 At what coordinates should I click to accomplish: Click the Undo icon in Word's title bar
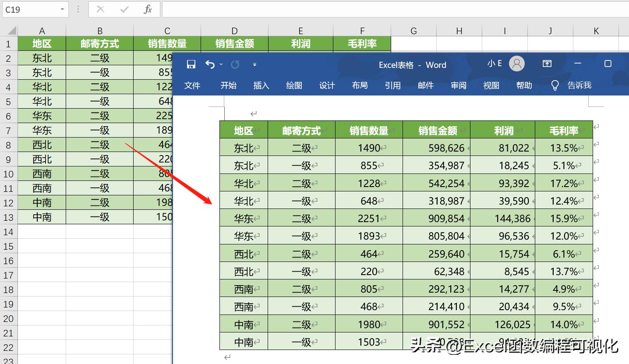click(x=210, y=64)
